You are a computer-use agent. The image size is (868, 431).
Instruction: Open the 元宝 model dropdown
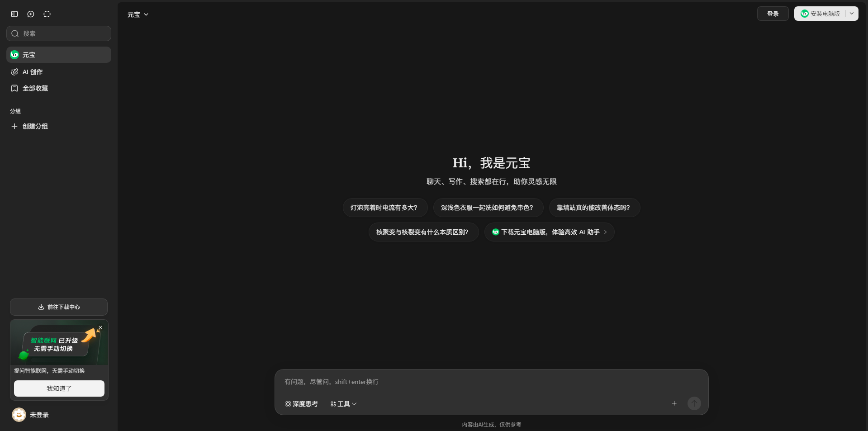(x=138, y=14)
